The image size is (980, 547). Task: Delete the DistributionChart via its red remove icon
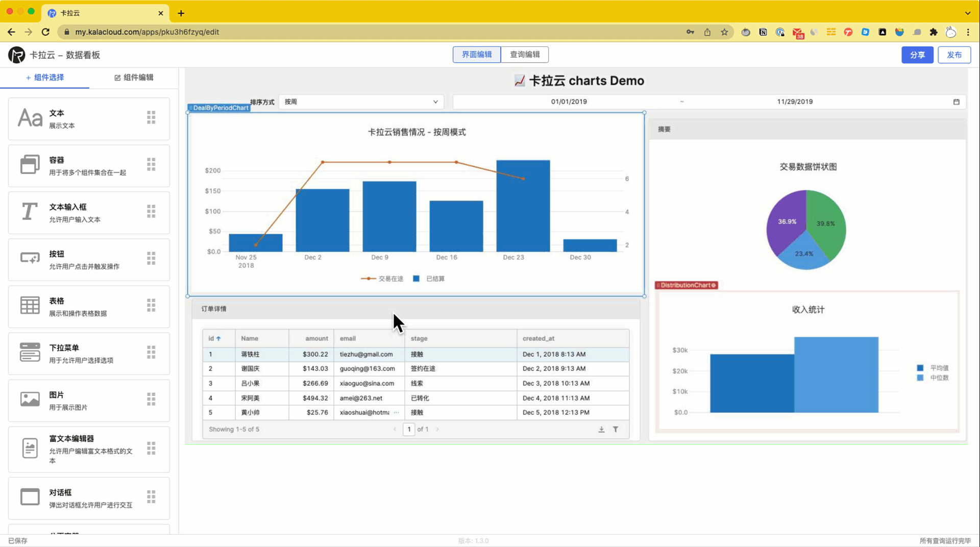point(713,285)
